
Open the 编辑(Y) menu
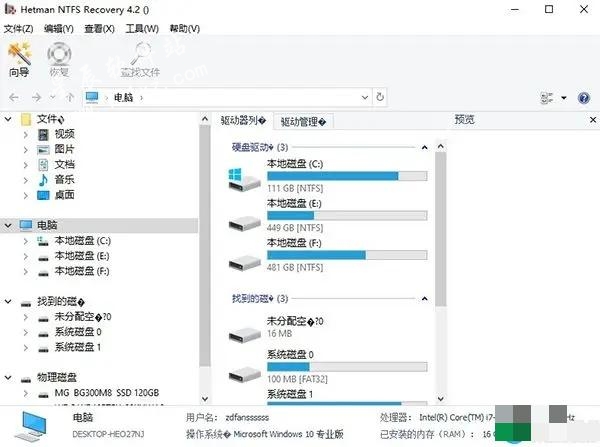point(59,29)
